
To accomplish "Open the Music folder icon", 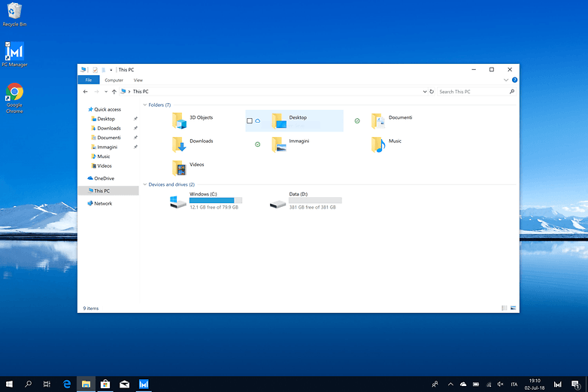I will [377, 144].
